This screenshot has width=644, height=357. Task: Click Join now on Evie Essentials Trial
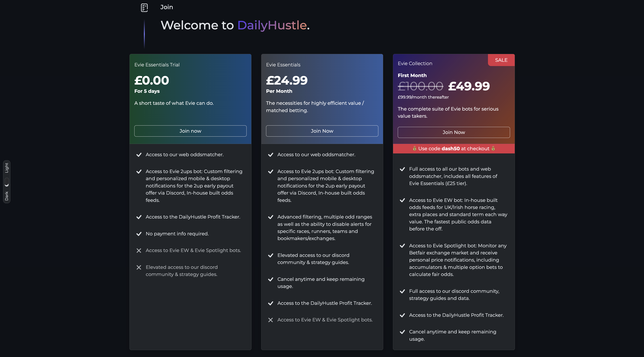190,131
